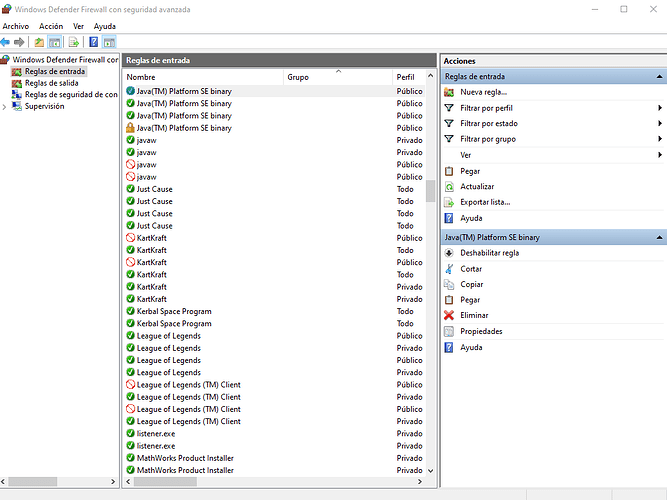Select the first League of Legends (TM) Client rule
The height and width of the screenshot is (500, 667).
pos(274,385)
